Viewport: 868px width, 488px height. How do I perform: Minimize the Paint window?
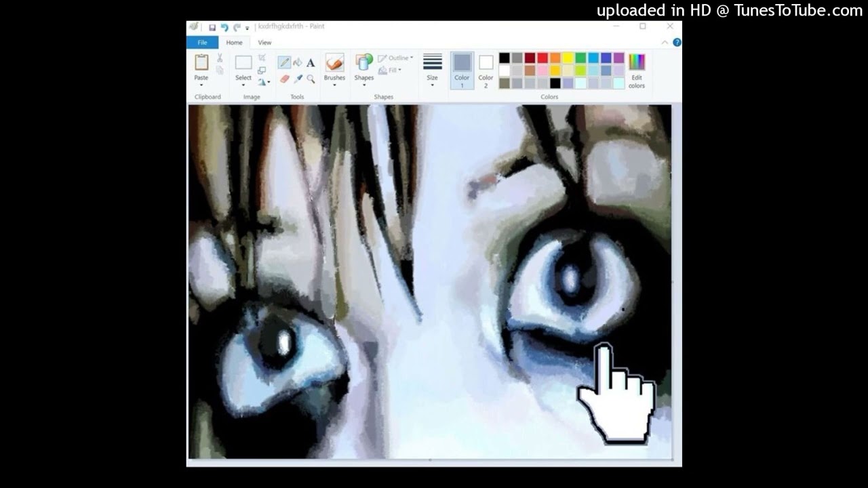pos(616,26)
